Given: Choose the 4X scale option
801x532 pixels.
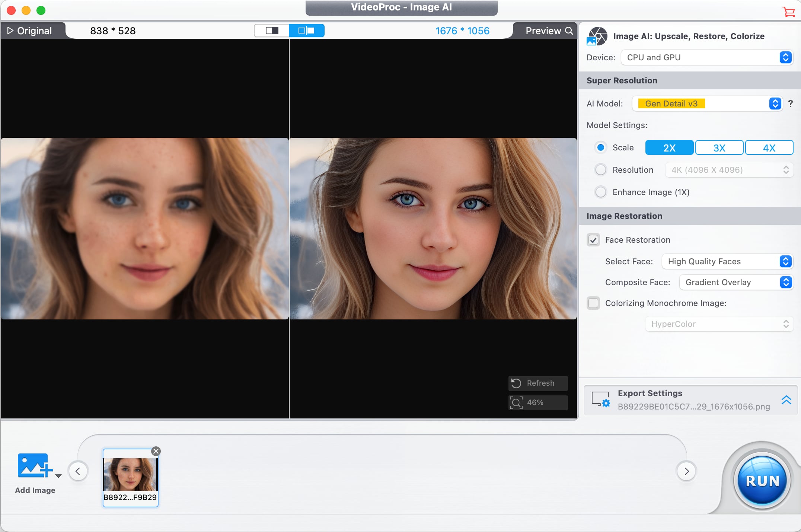Looking at the screenshot, I should 769,148.
